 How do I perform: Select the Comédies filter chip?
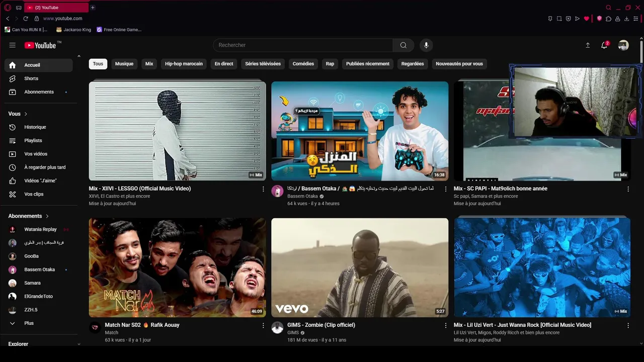[x=303, y=64]
